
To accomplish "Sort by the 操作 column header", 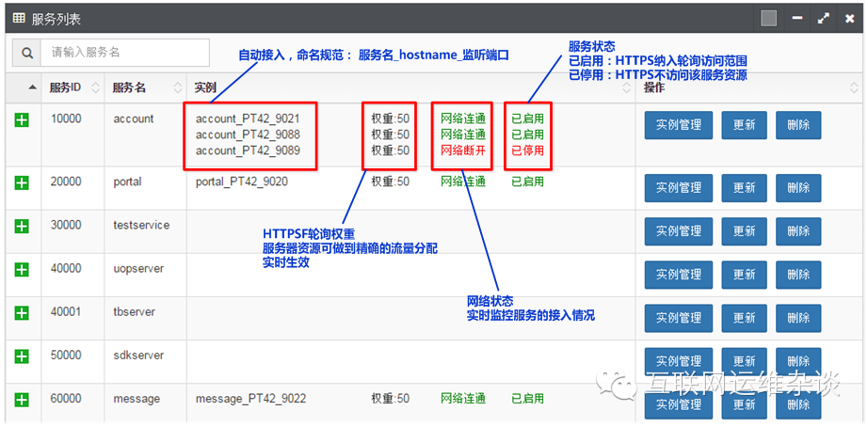I will [748, 87].
